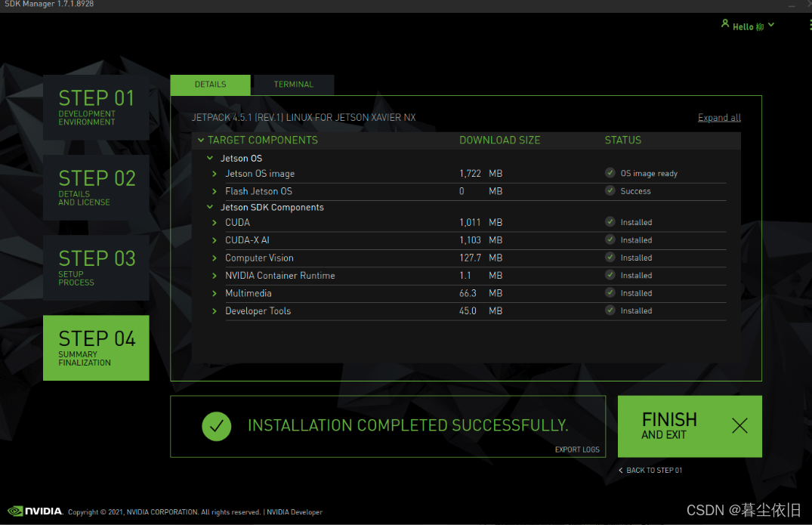Click the Finish and Exit button
This screenshot has height=525, width=812.
690,426
